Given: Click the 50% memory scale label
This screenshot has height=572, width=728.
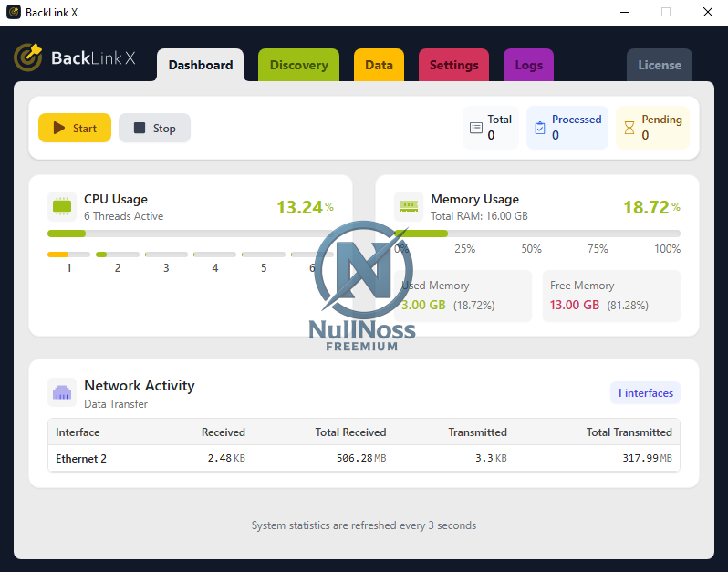Looking at the screenshot, I should coord(531,249).
